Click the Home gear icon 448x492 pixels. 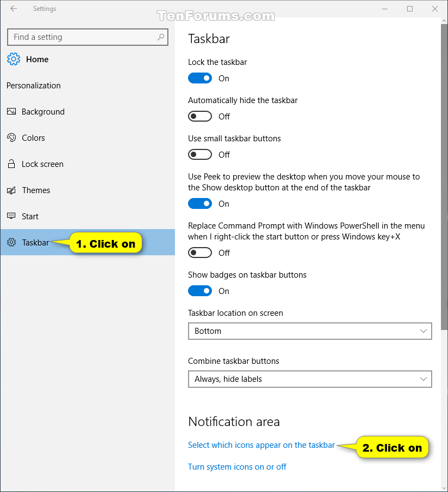pos(14,59)
